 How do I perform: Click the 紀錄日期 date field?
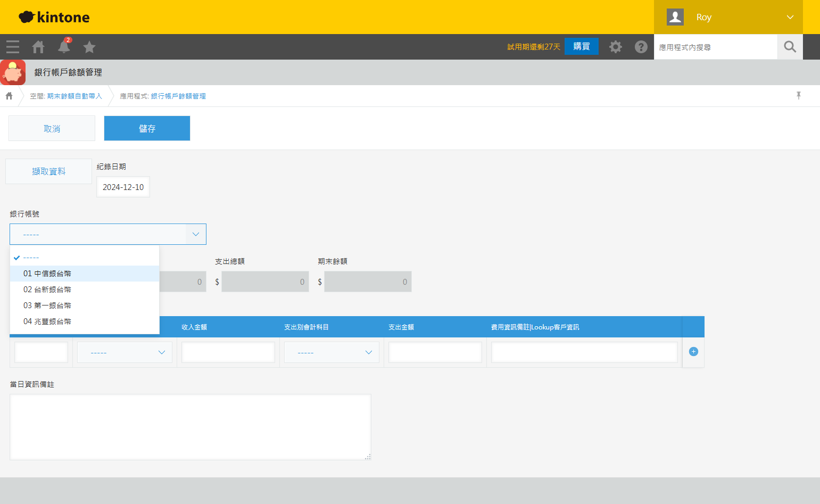[123, 187]
